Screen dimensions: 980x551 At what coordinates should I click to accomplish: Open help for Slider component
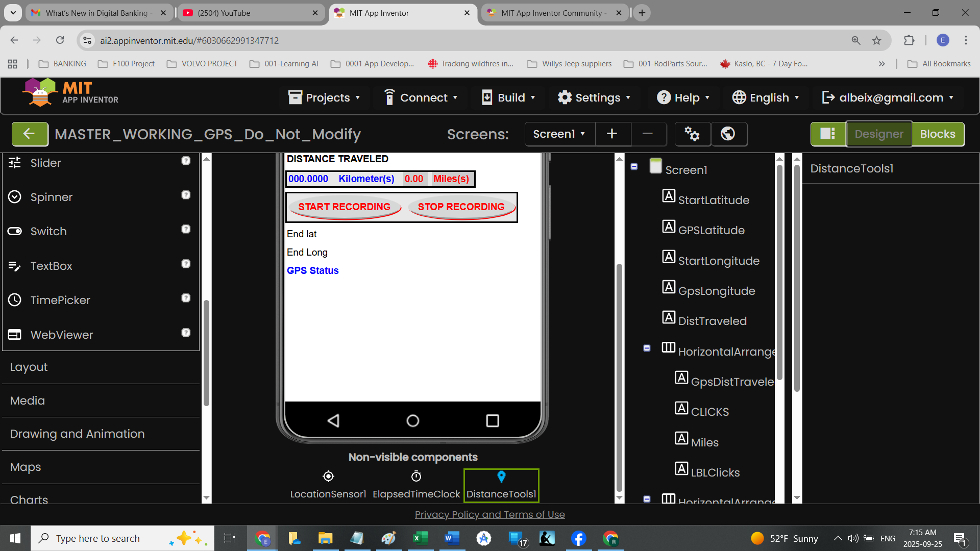coord(186,161)
